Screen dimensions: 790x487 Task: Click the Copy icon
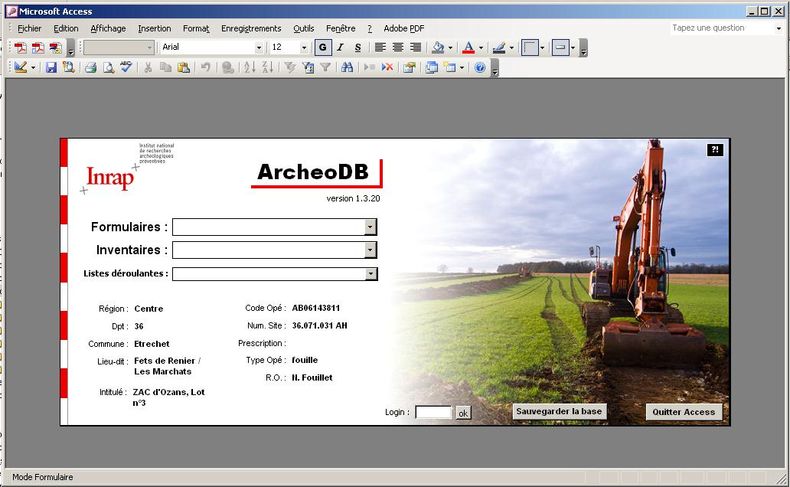165,67
